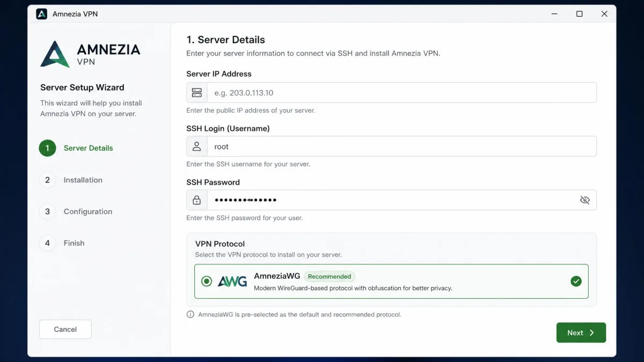644x362 pixels.
Task: Click the Server IP Address input field
Action: (401, 93)
